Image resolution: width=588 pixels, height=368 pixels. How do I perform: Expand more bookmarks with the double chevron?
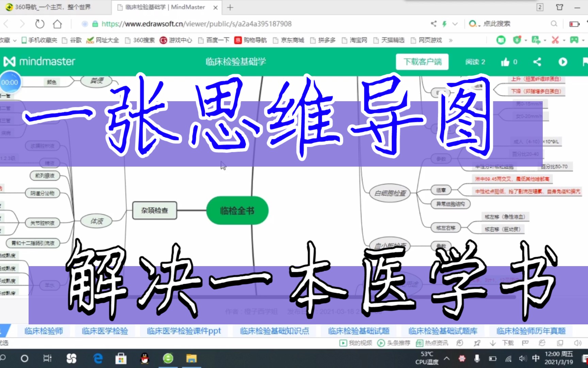[451, 40]
